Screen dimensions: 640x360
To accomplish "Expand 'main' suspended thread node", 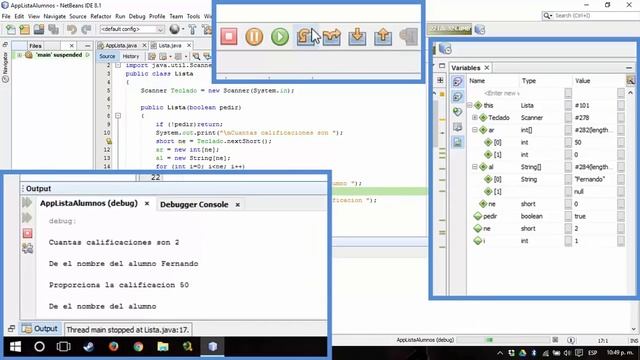I will point(19,55).
